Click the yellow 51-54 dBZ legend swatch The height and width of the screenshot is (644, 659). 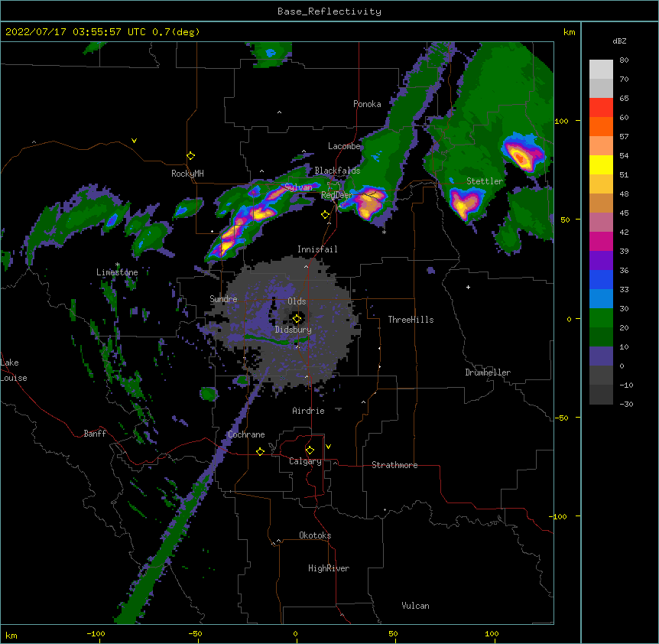click(601, 164)
